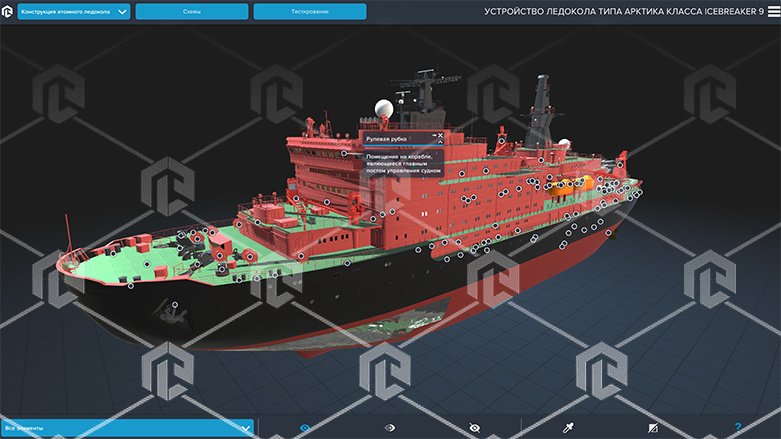The image size is (781, 439).
Task: Toggle the semi-transparent eye visibility mode
Action: (390, 428)
